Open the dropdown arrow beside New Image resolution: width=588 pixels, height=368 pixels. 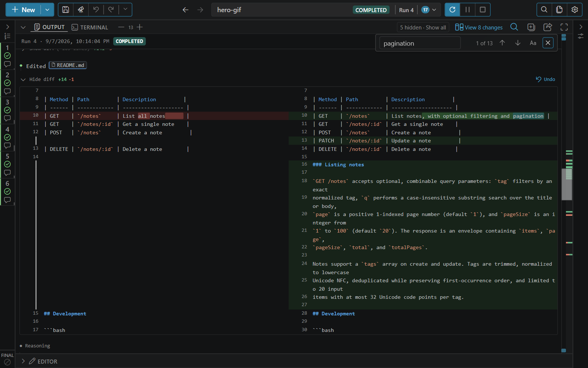pos(47,10)
